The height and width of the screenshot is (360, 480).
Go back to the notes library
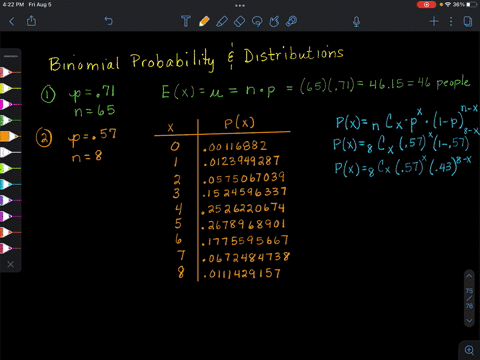(x=12, y=22)
